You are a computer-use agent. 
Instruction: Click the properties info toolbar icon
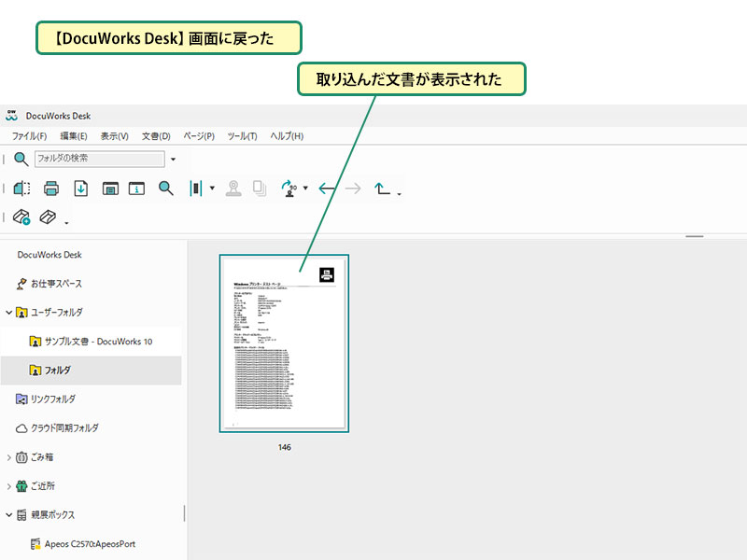[x=136, y=189]
